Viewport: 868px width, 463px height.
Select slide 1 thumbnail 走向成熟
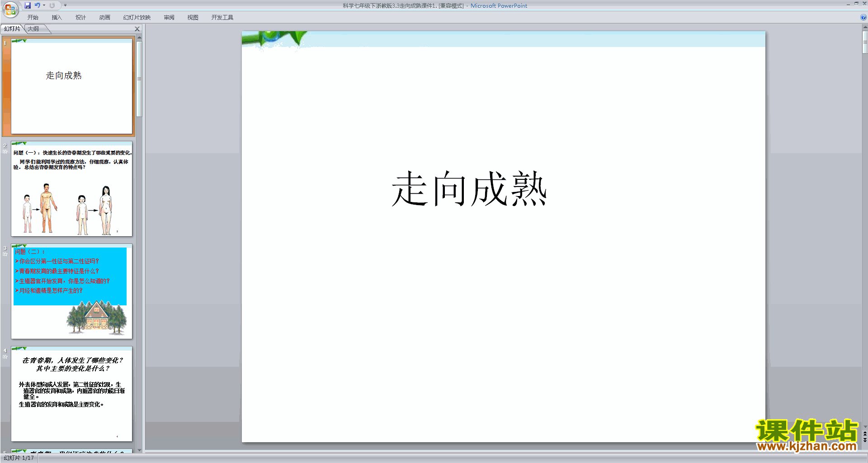(71, 86)
